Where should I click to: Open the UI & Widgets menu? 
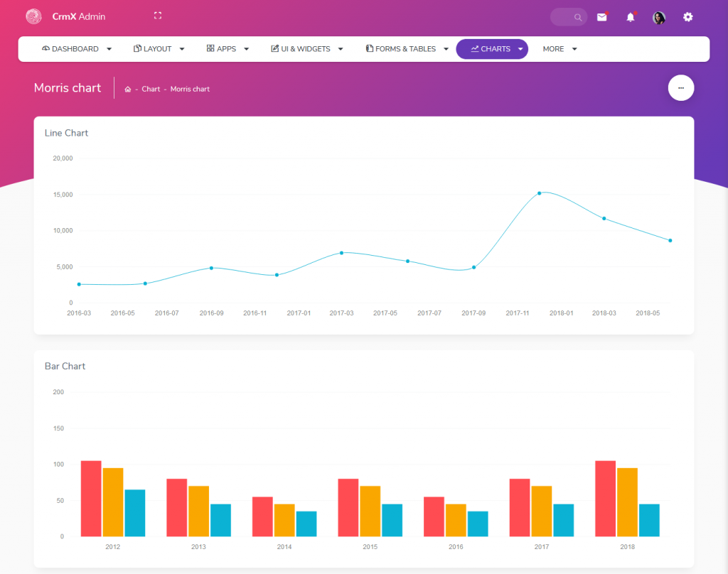pyautogui.click(x=306, y=49)
